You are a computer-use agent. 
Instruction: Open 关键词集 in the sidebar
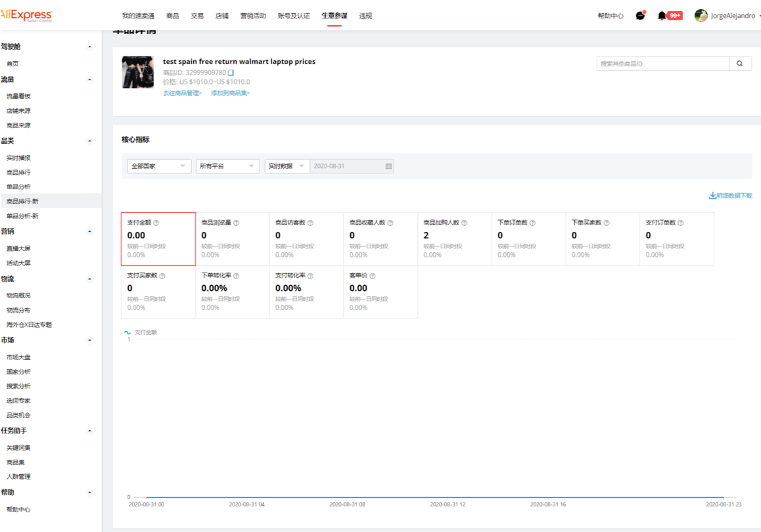coord(18,448)
